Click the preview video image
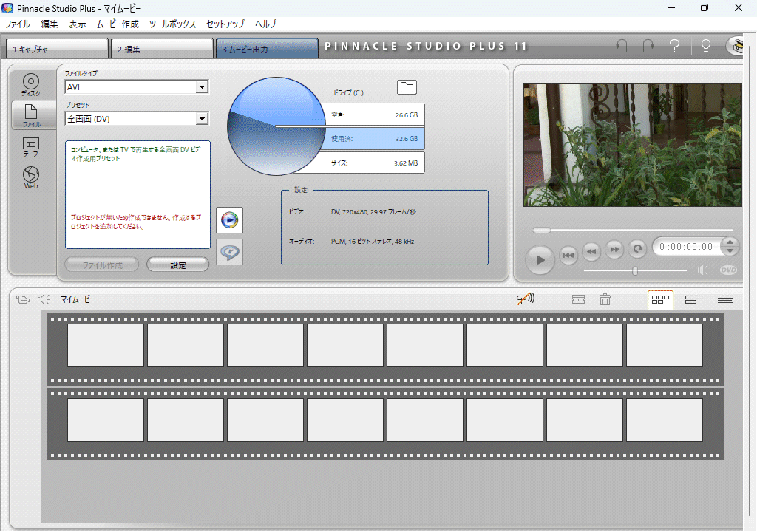Screen dimensions: 757x532 point(633,146)
